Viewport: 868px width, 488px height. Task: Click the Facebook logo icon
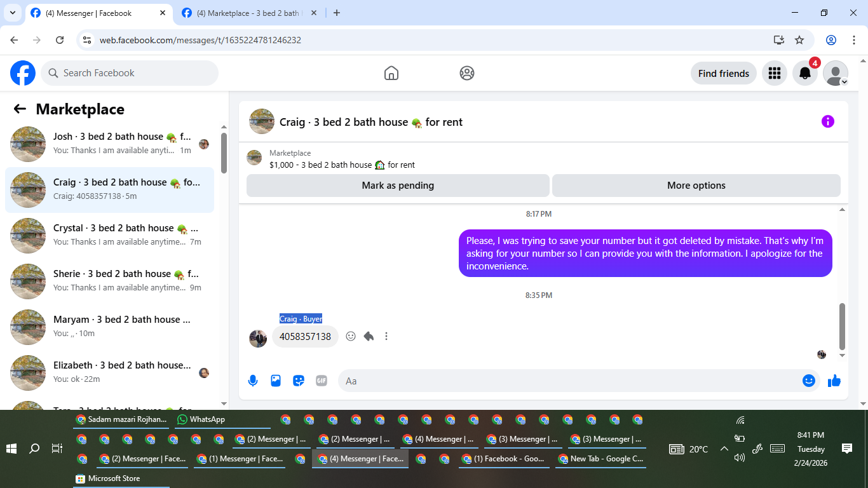click(23, 73)
